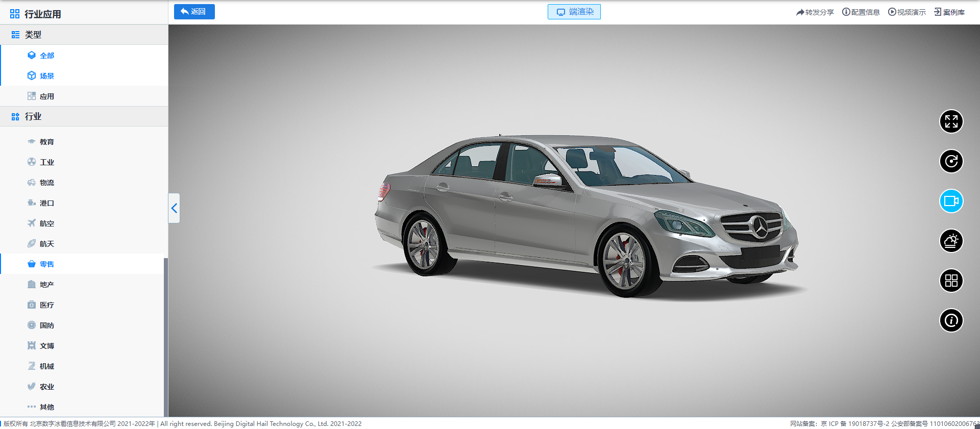Click the 行业应用 panel title
Screen dimensions: 980x429
click(x=43, y=14)
